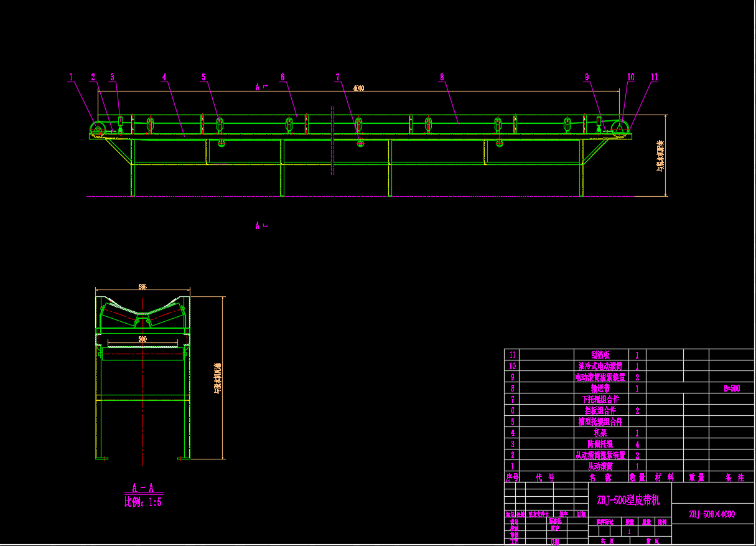The width and height of the screenshot is (756, 546).
Task: Select the B=500 remark cell
Action: (732, 388)
